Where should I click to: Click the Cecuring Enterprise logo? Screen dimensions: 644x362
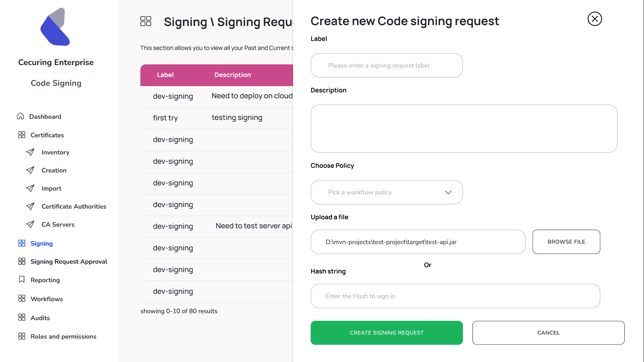pos(55,27)
